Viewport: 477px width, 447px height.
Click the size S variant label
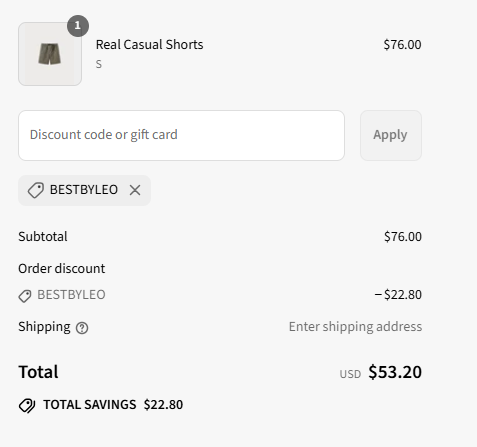[99, 64]
